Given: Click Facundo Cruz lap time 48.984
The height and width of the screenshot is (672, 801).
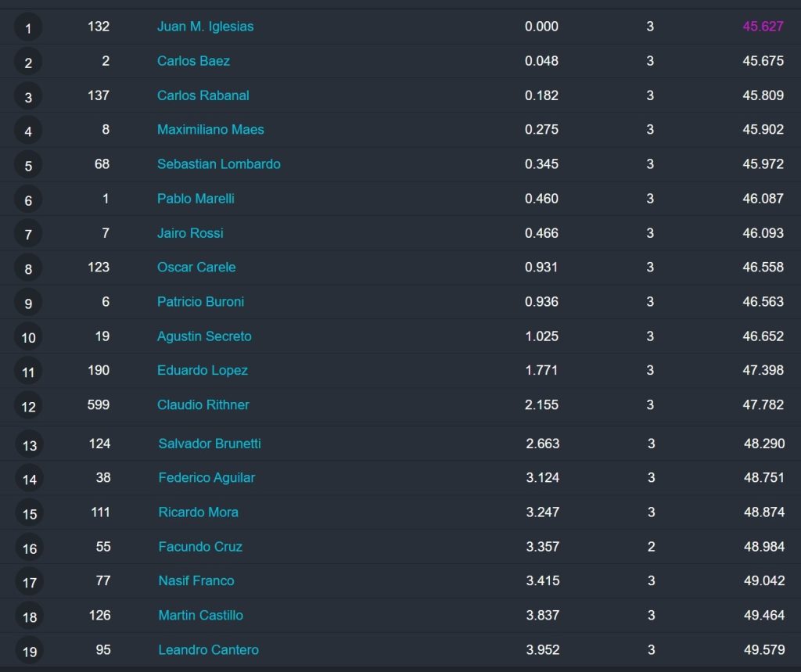Looking at the screenshot, I should (763, 547).
